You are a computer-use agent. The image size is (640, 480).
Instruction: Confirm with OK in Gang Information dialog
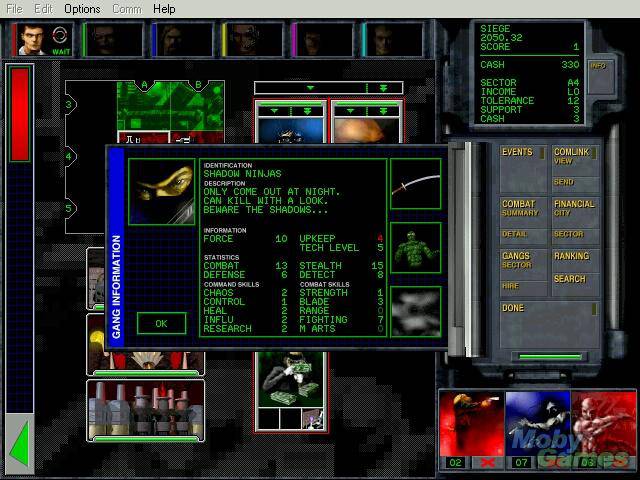click(162, 324)
